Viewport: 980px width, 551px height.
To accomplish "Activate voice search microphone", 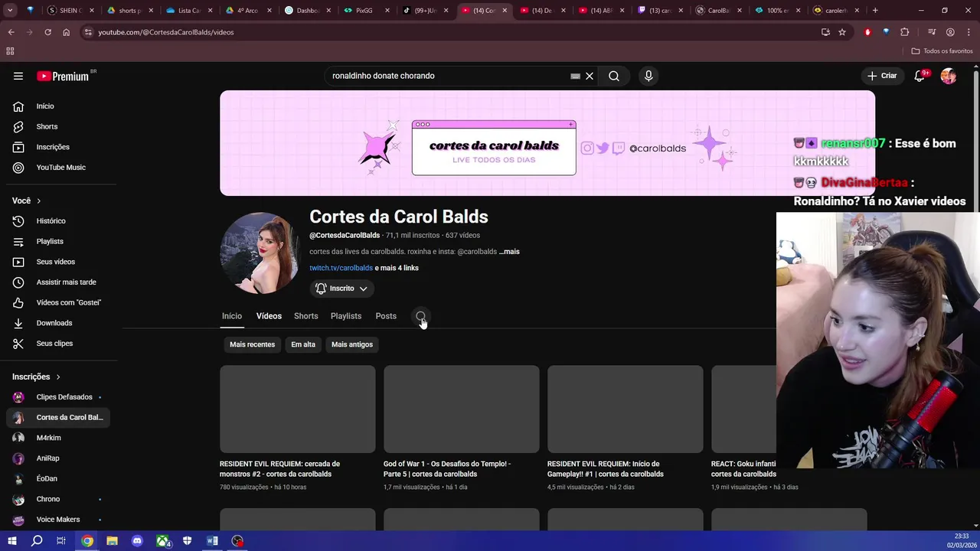I will tap(648, 76).
